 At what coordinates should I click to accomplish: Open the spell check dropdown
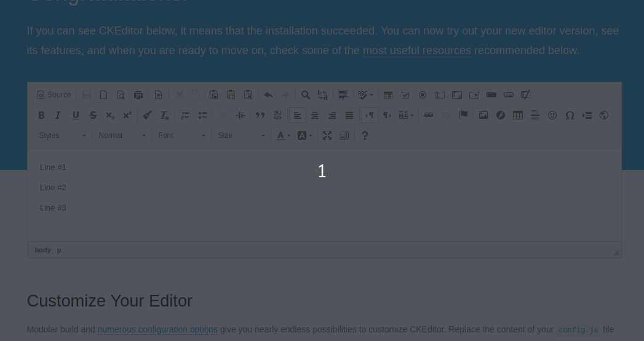point(365,95)
